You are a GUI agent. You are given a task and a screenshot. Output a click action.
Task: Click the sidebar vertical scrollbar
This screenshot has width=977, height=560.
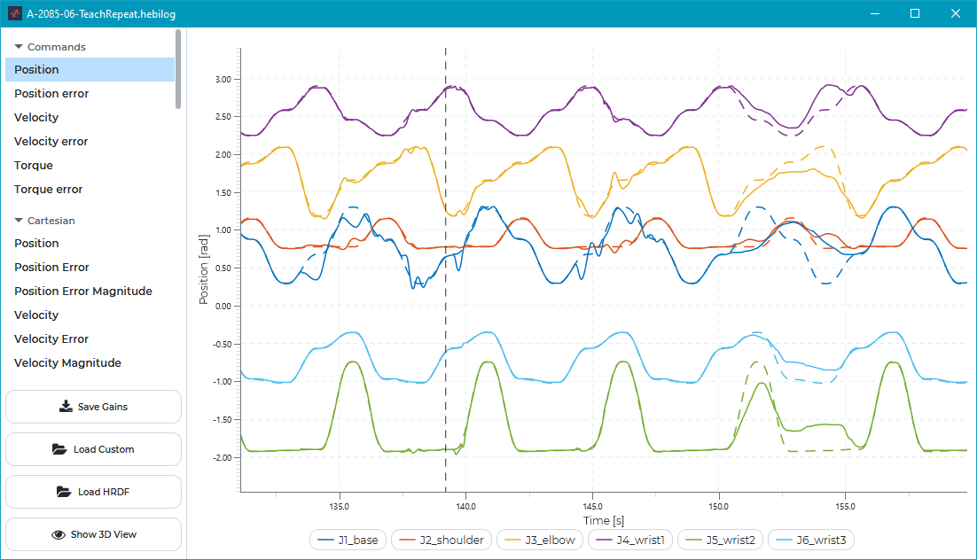click(178, 69)
